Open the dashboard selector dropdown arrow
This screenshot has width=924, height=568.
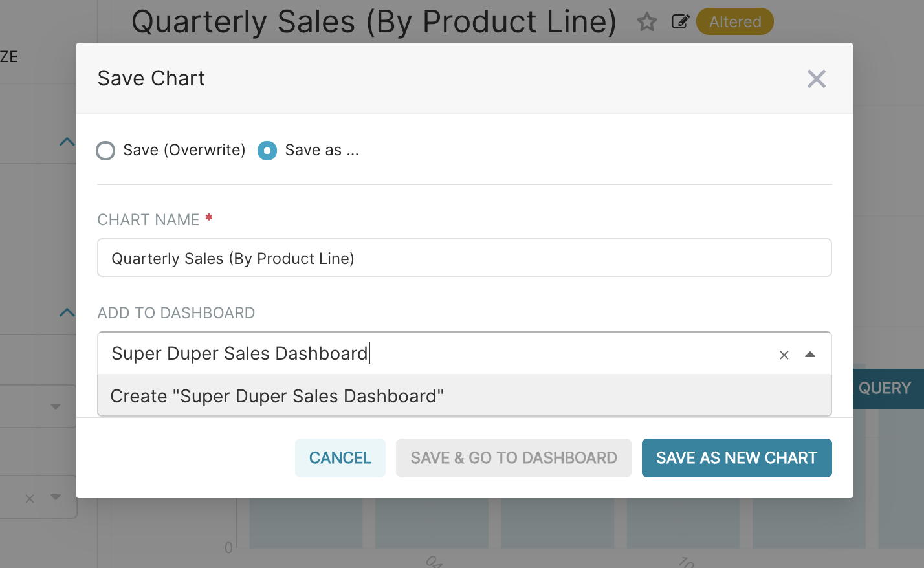809,355
